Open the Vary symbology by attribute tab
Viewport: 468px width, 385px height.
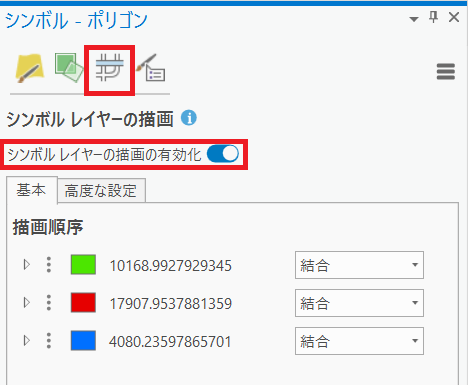(x=69, y=68)
